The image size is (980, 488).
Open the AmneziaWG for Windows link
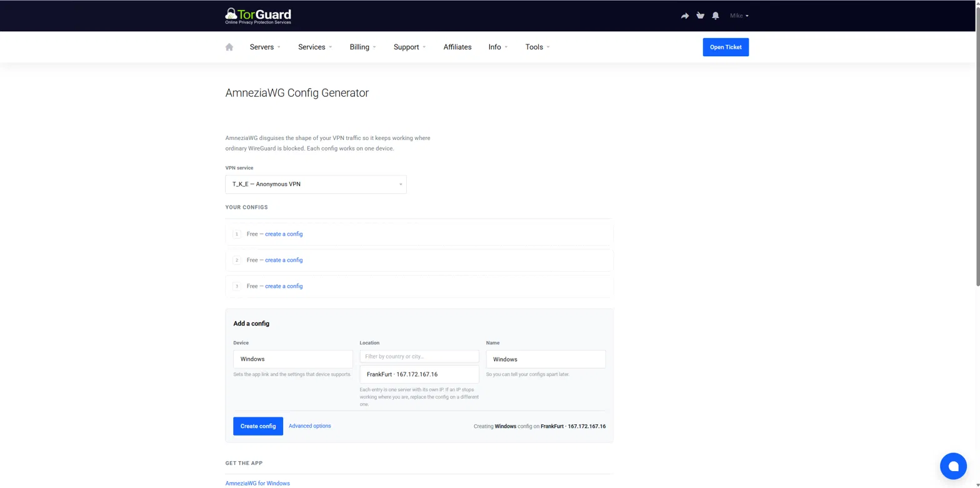tap(257, 483)
